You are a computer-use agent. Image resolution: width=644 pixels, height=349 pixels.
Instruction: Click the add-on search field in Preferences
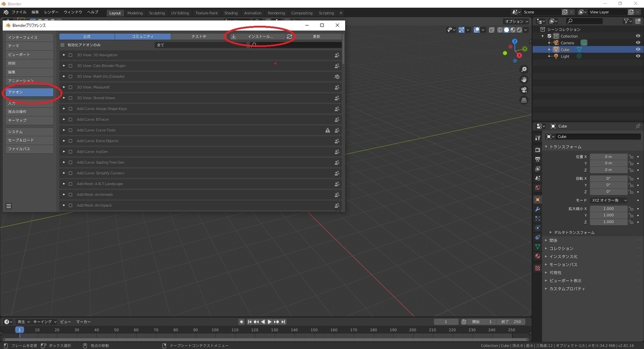(295, 45)
